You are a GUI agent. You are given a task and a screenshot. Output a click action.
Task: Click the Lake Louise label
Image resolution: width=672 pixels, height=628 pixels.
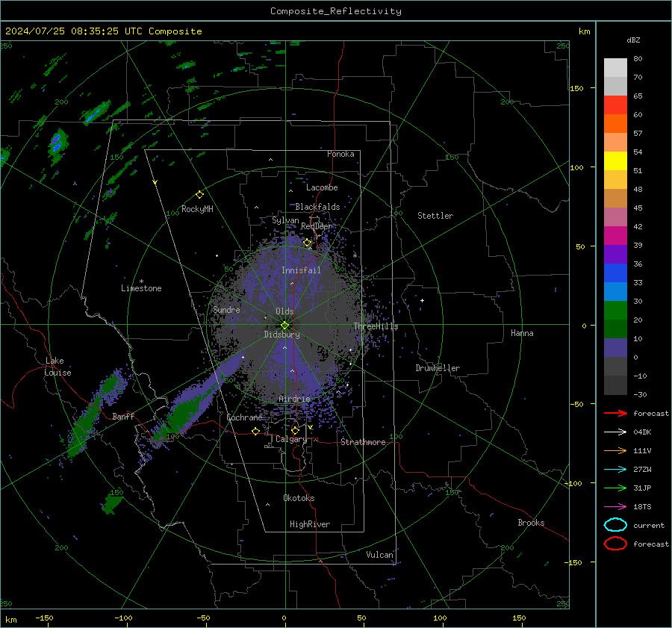coord(58,367)
